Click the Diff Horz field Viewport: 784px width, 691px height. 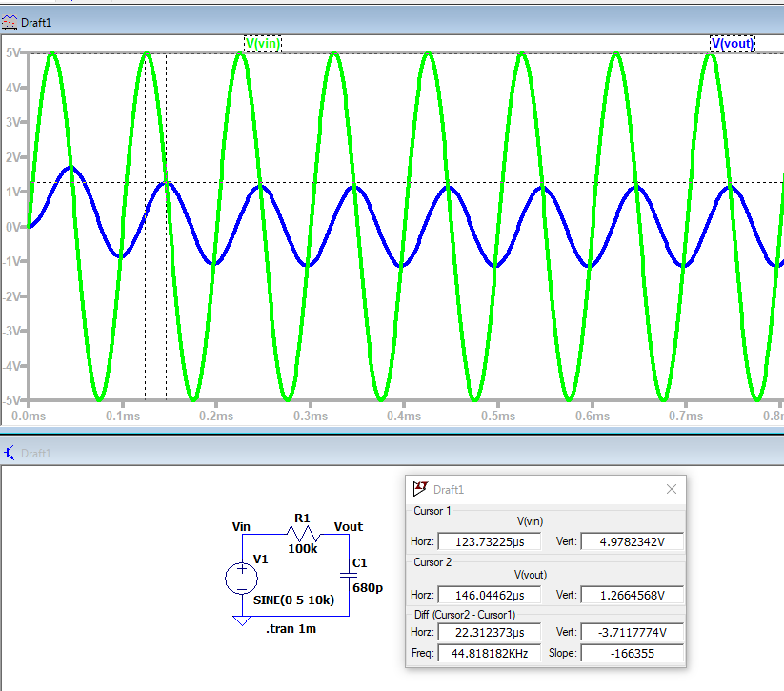[489, 634]
